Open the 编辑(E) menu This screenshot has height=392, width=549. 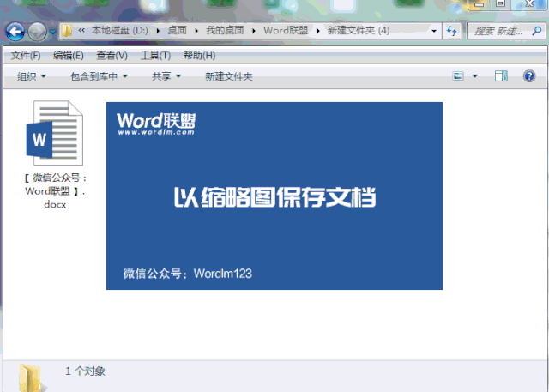(x=69, y=55)
